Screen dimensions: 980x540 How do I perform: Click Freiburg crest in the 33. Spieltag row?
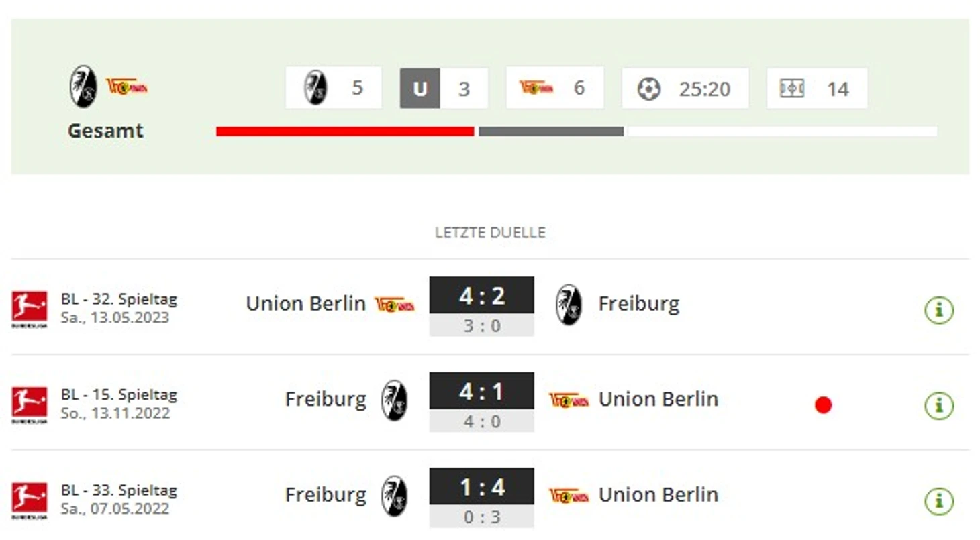pyautogui.click(x=394, y=496)
